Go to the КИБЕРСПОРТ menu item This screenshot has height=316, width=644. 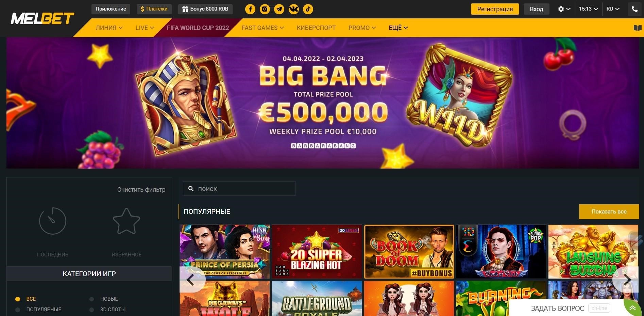[x=316, y=28]
